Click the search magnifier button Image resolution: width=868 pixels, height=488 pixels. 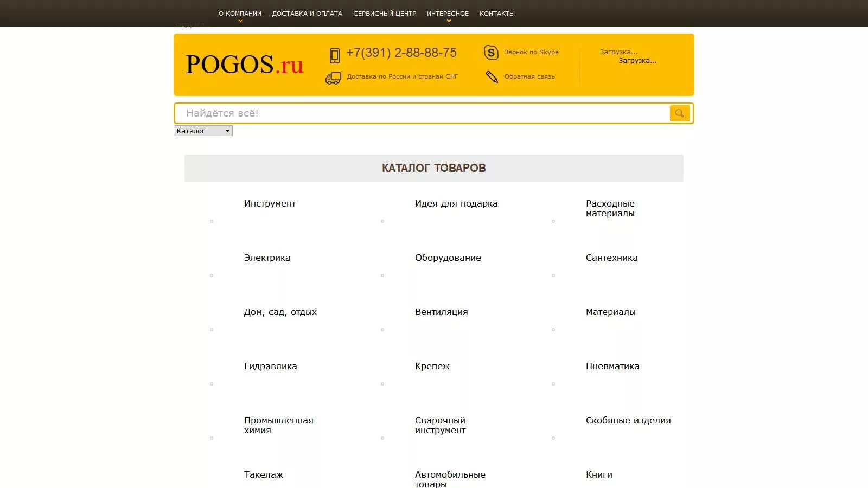(x=680, y=113)
